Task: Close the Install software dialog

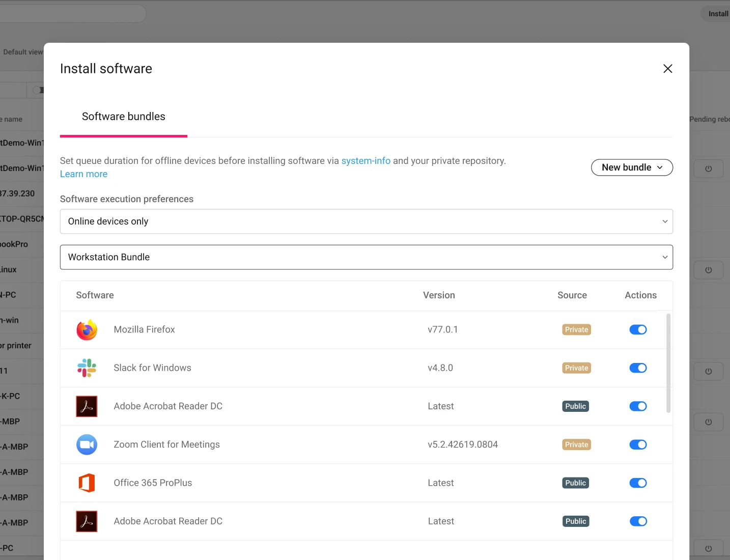Action: tap(668, 69)
